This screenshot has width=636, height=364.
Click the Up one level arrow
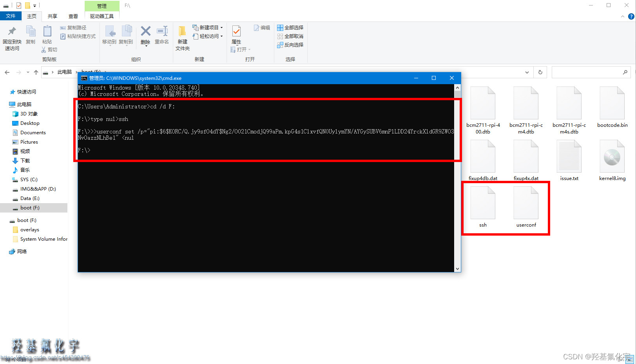click(x=36, y=72)
